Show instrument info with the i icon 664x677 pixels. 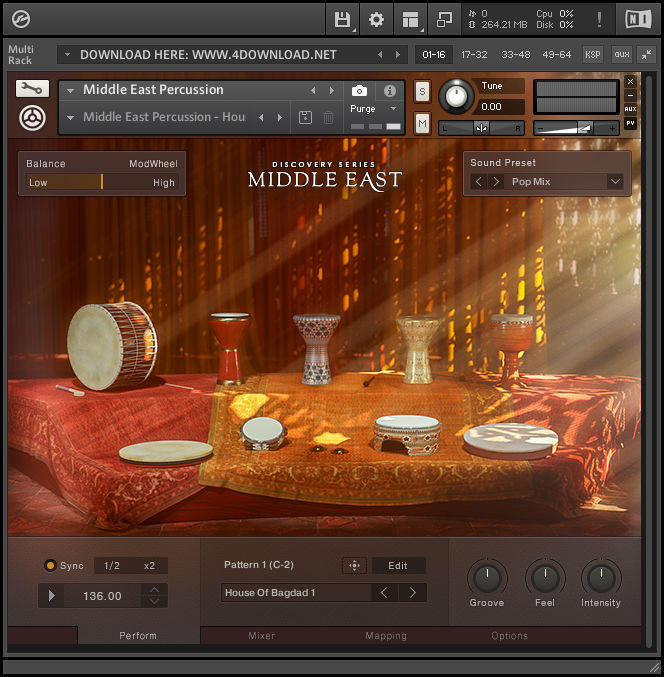390,91
